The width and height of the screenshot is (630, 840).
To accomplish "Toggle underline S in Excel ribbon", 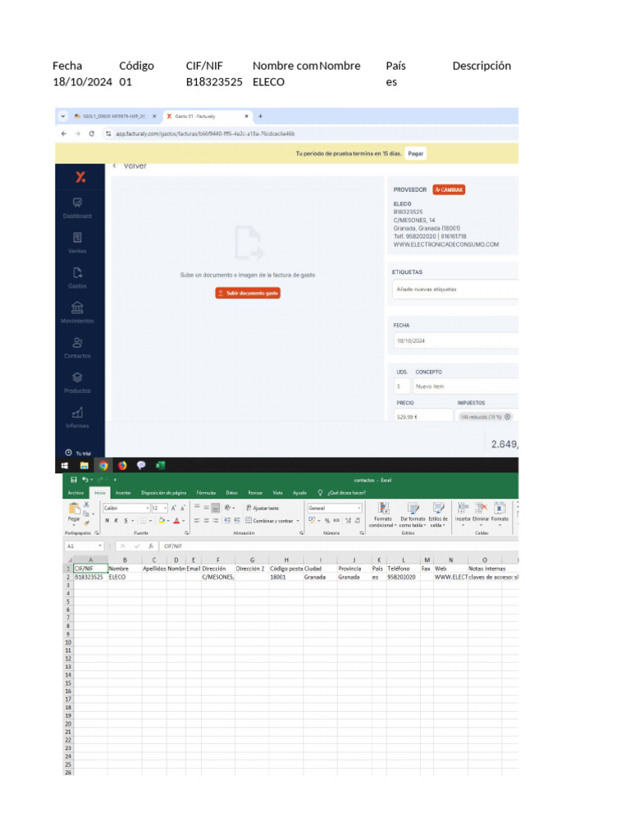I will point(126,521).
